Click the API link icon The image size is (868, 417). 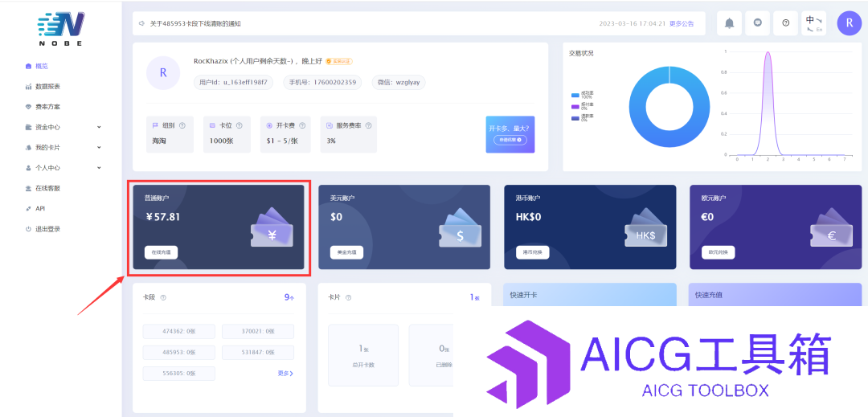pos(28,209)
